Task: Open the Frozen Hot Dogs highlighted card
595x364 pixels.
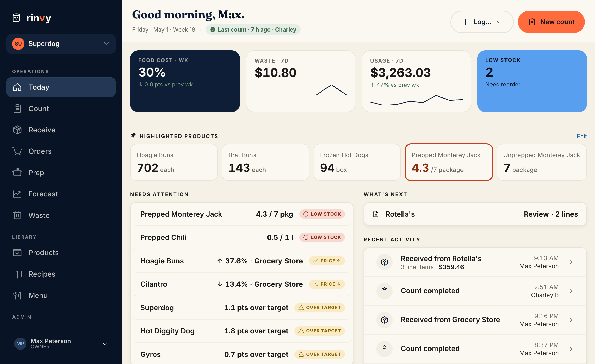Action: [357, 162]
